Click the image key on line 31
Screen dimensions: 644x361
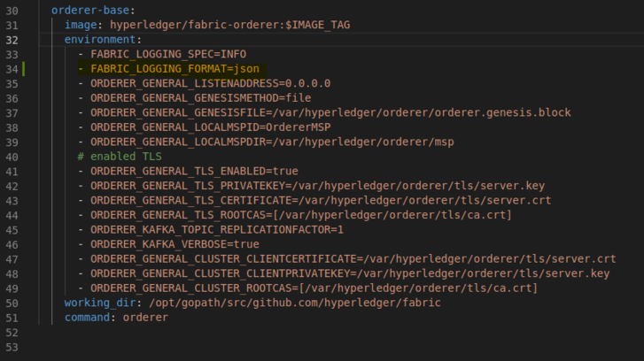81,25
